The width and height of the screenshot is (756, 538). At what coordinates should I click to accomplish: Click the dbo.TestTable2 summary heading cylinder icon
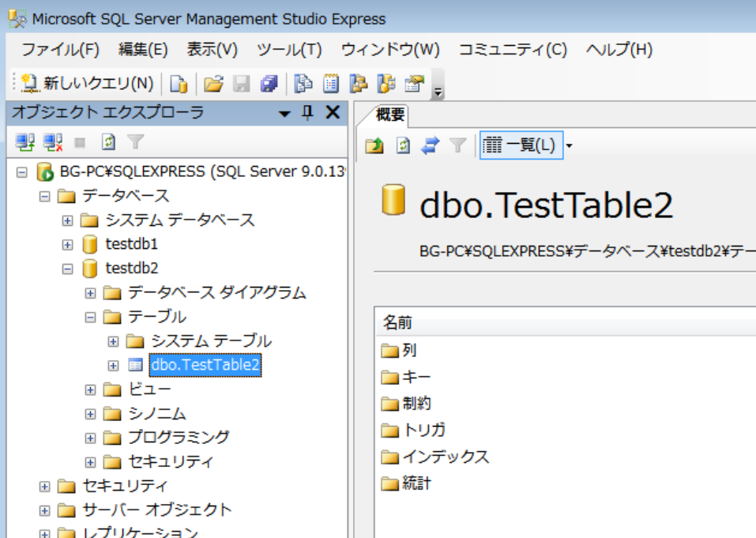[393, 200]
